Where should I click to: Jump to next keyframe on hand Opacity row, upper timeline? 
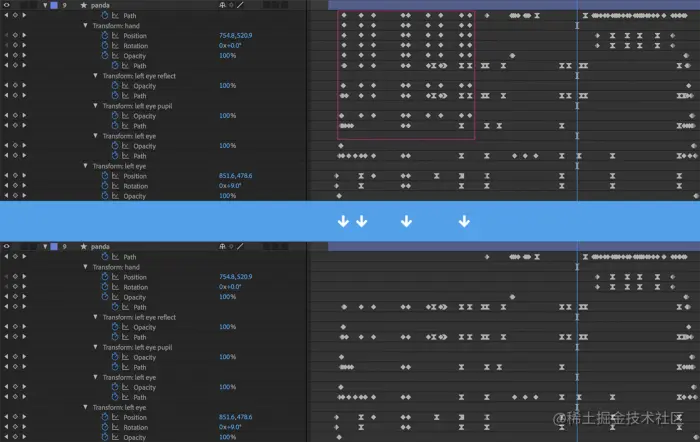24,55
